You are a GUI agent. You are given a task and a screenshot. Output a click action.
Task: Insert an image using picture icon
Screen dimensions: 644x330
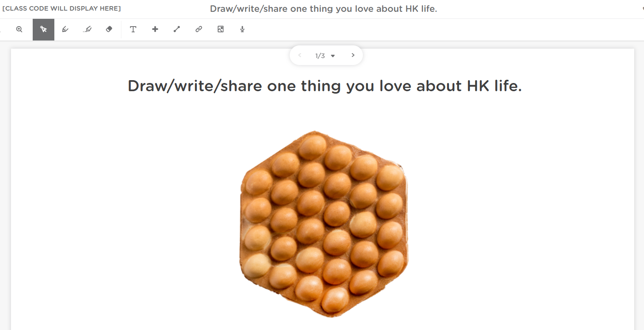[221, 29]
